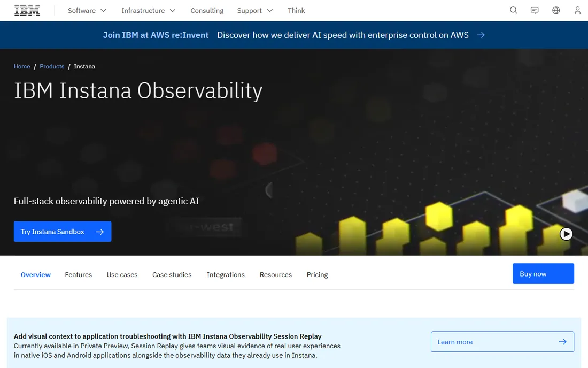Expand the Infrastructure menu
Screen dimensions: 588x368
coord(149,11)
